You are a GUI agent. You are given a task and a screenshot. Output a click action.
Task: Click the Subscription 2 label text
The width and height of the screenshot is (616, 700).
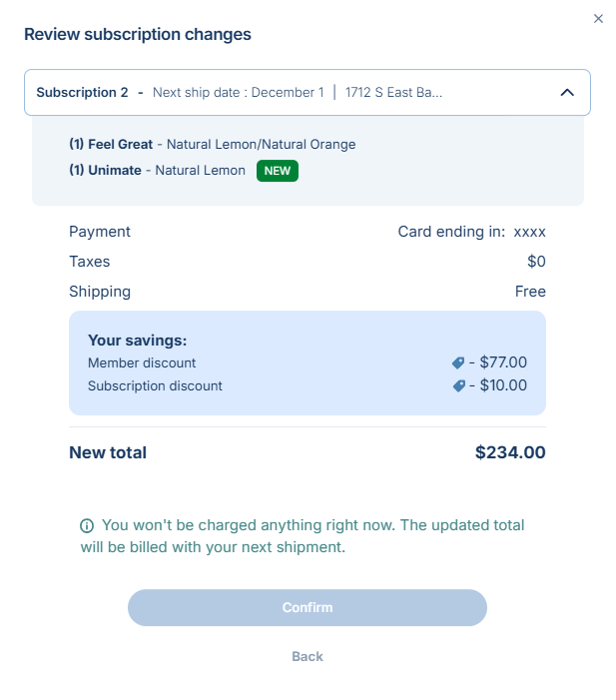tap(82, 93)
